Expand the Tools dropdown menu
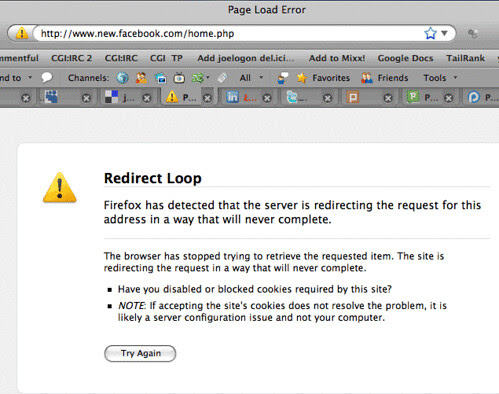 click(x=440, y=78)
